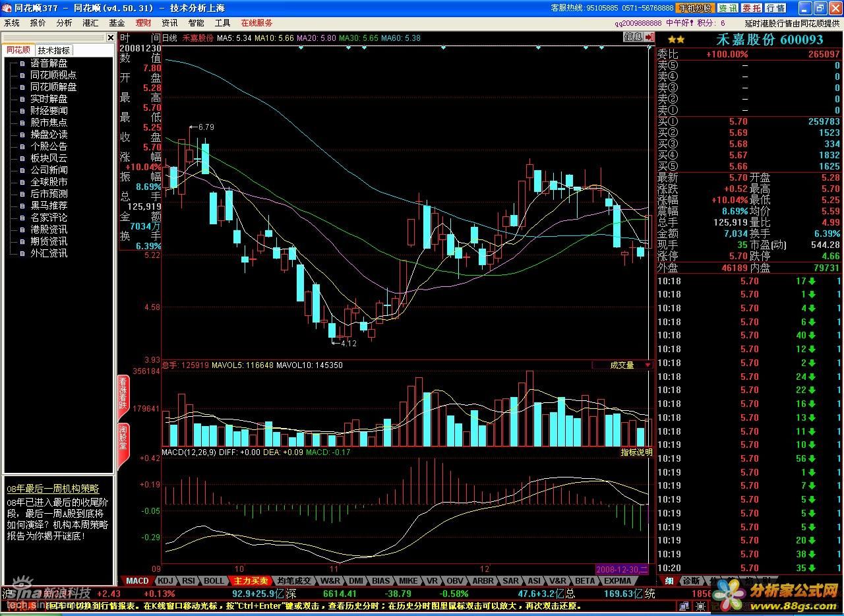Switch to the 主力买卖 indicator tab

coord(251,581)
